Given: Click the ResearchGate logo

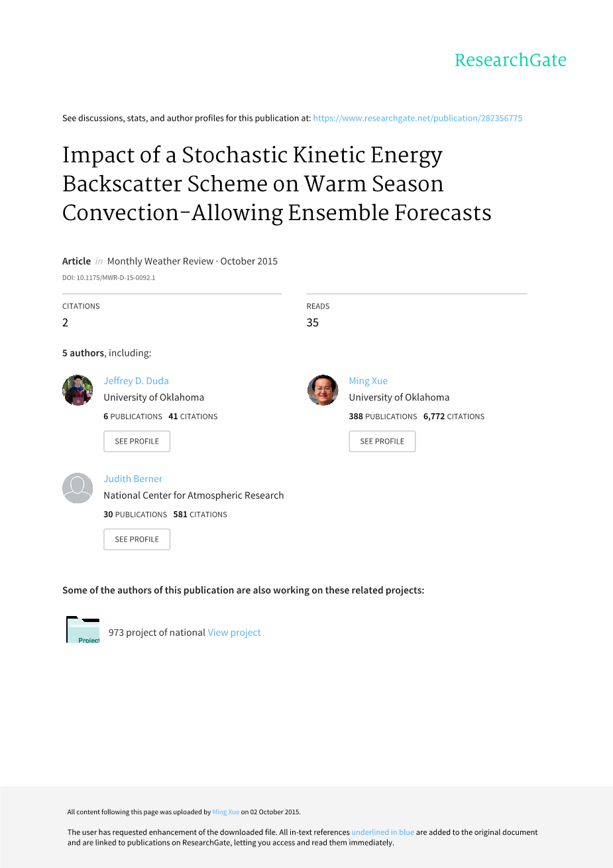Looking at the screenshot, I should 510,60.
